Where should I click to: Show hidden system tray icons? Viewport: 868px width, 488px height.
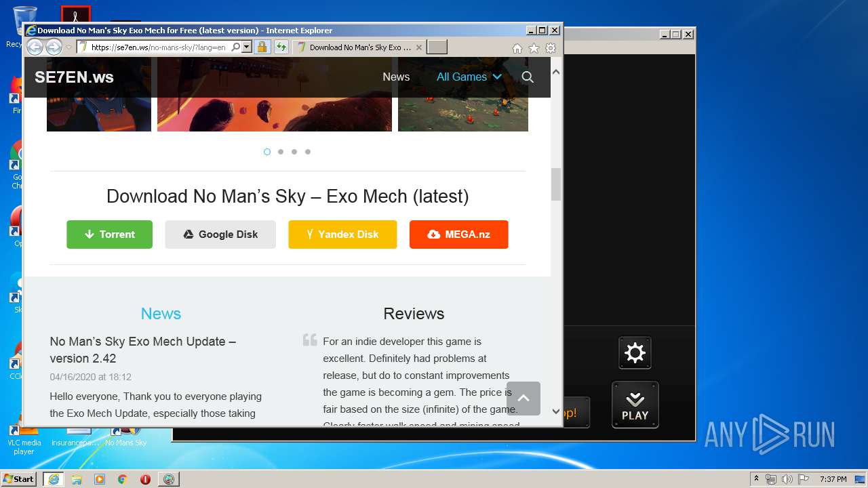coord(757,479)
